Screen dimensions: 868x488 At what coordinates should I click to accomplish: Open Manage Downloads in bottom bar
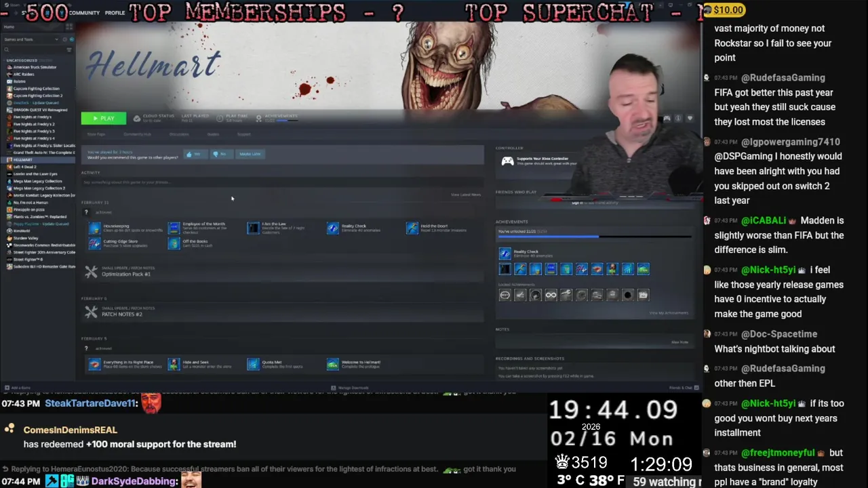[350, 388]
